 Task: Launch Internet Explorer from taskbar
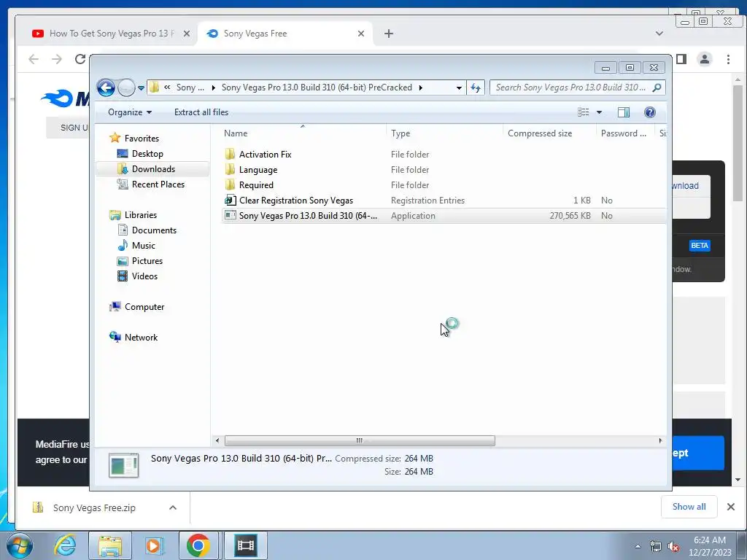(x=65, y=545)
